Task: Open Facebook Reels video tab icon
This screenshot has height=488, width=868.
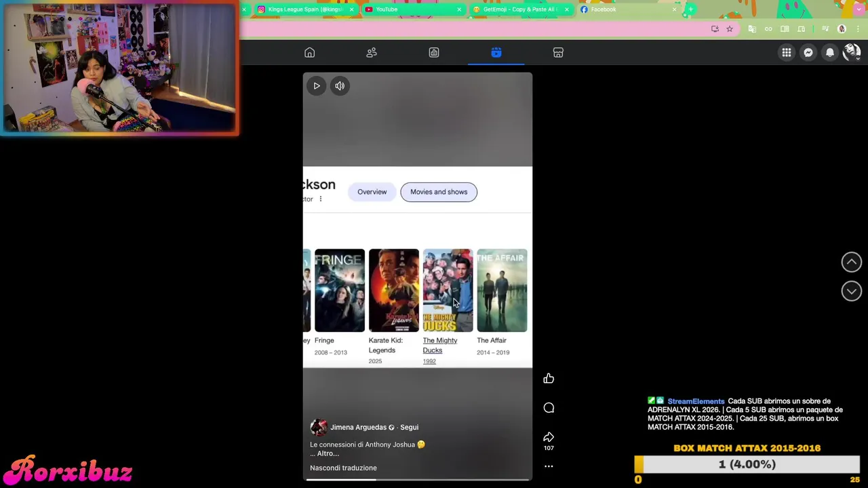Action: pos(496,53)
